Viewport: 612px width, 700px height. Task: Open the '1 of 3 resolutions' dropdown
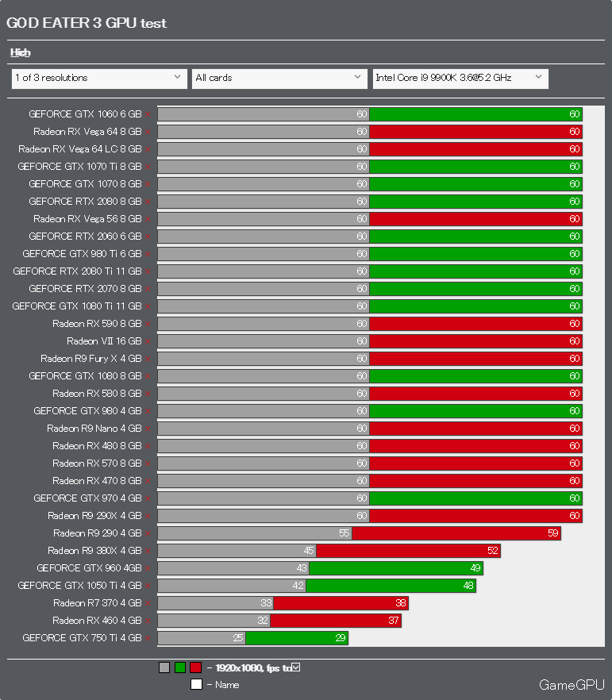click(99, 78)
